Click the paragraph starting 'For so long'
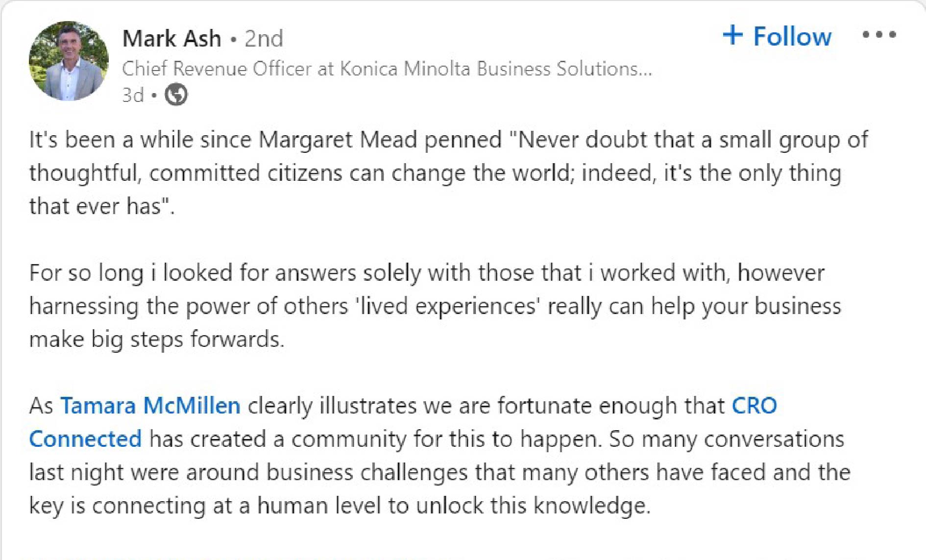Viewport: 926px width, 560px height. (x=435, y=306)
